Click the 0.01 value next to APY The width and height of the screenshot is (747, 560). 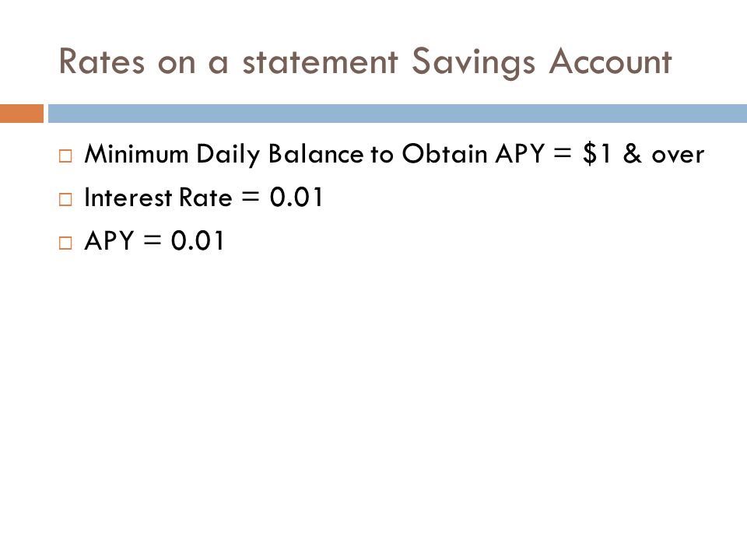(x=197, y=240)
